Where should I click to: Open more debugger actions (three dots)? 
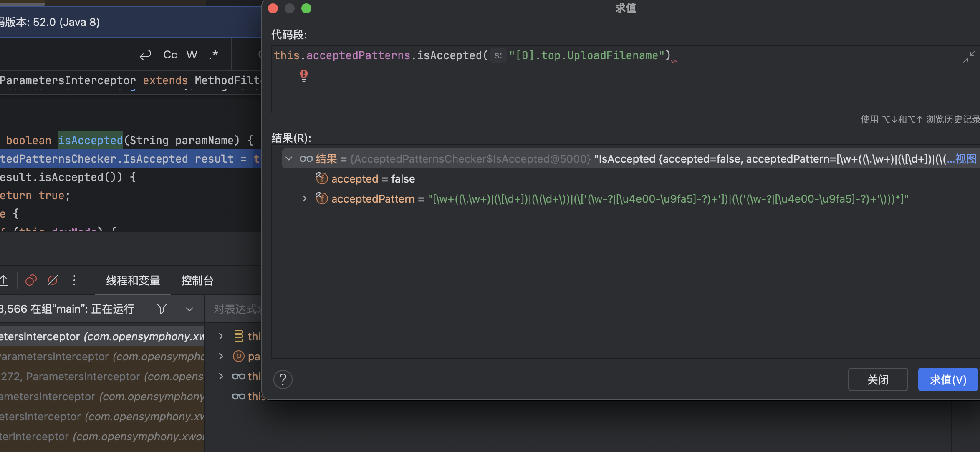click(74, 280)
